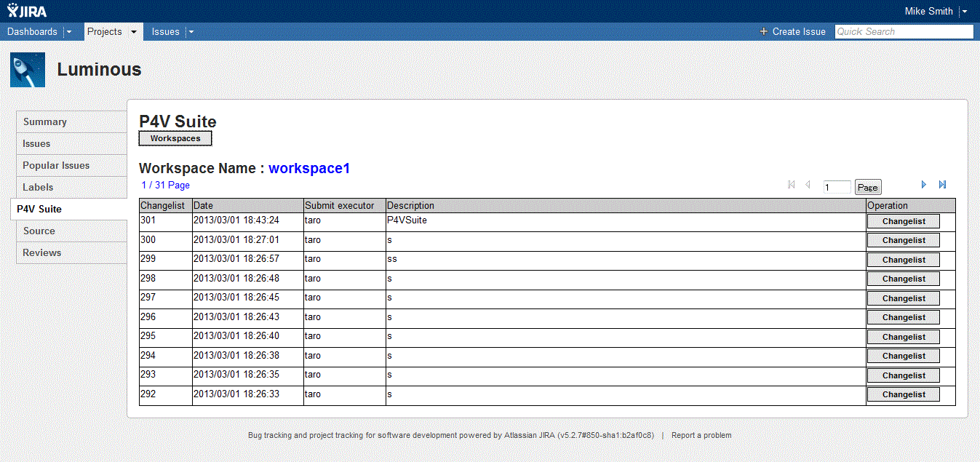Open the Projects menu
The height and width of the screenshot is (462, 980).
point(104,31)
